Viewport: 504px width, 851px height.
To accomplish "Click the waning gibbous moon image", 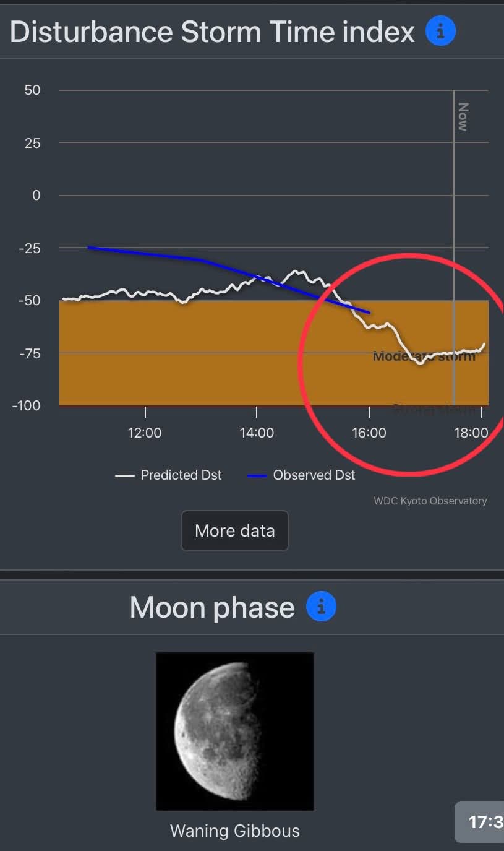I will coord(235,731).
